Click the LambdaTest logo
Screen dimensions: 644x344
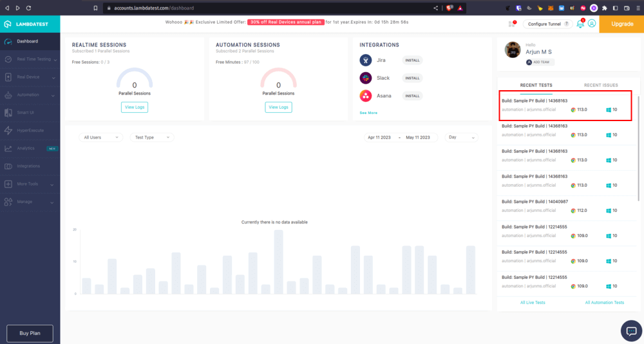[26, 24]
